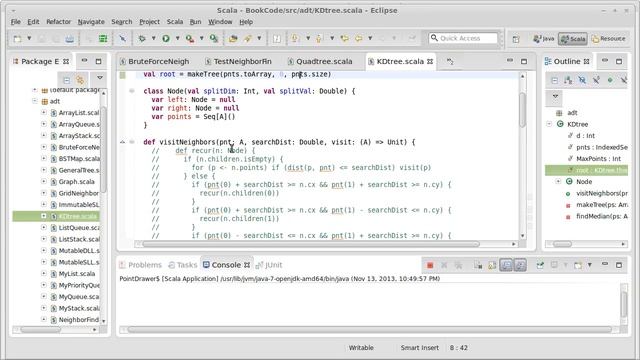Switch to the Resource perspective
Viewport: 640px width, 360px height.
coord(609,39)
